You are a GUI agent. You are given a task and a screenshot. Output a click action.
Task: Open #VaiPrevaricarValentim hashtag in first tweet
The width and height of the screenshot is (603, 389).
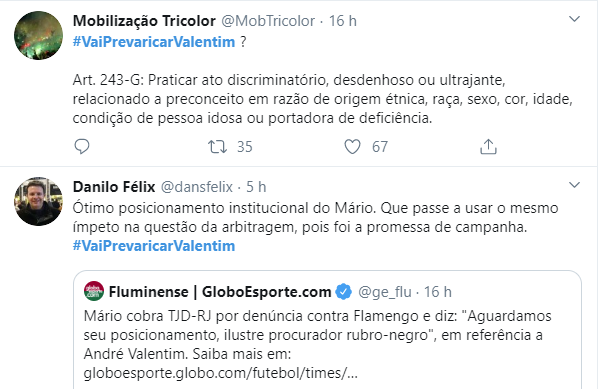coord(154,42)
